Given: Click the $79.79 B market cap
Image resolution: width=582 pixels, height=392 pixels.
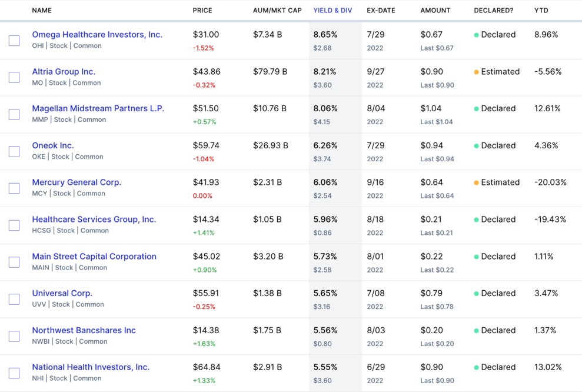Looking at the screenshot, I should tap(270, 72).
